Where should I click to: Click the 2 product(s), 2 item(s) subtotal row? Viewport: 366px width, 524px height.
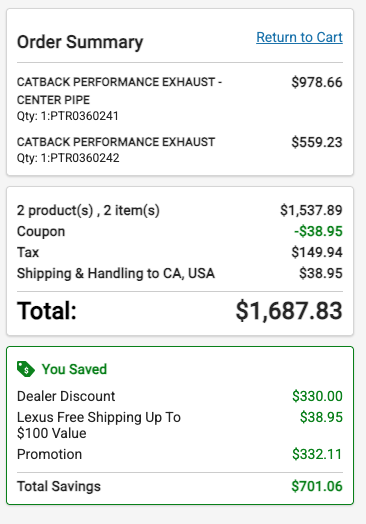tap(180, 210)
